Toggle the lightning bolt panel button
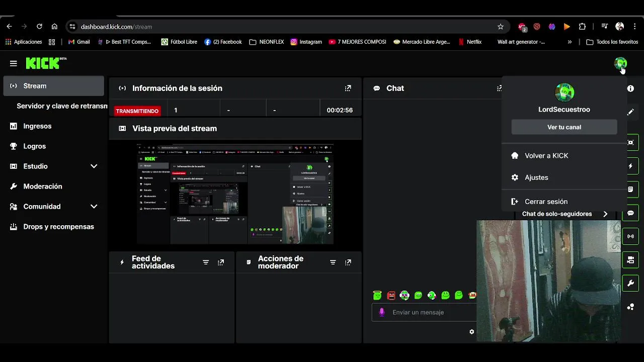This screenshot has height=362, width=644. (630, 166)
